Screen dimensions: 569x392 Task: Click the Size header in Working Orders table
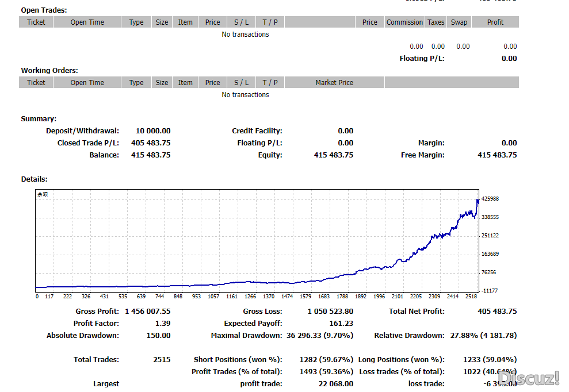tap(162, 82)
